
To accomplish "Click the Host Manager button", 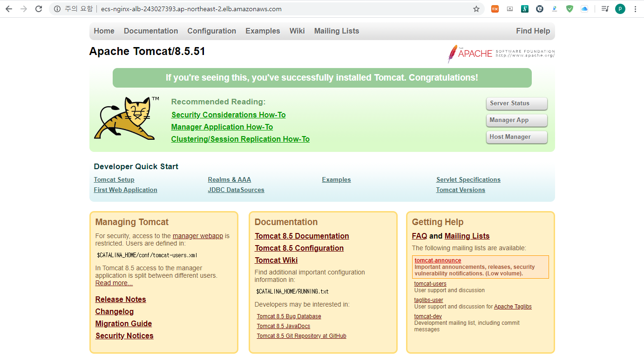I will click(516, 137).
